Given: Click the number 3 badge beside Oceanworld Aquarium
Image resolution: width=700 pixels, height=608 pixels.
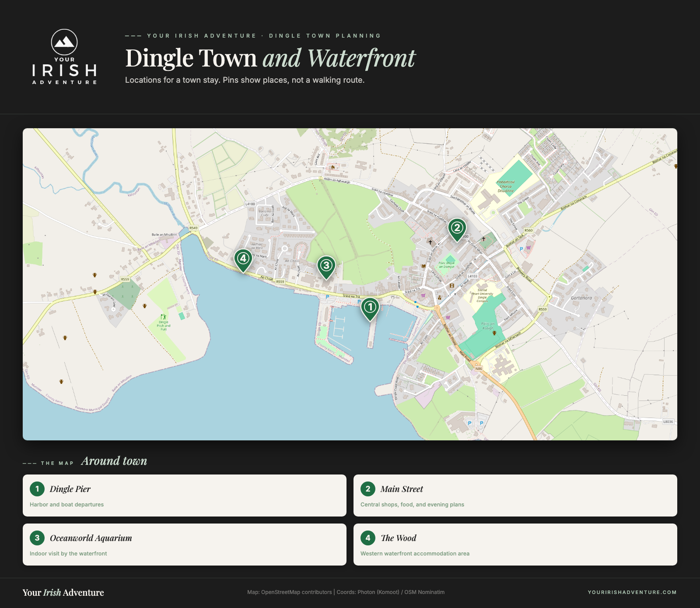Looking at the screenshot, I should (37, 538).
